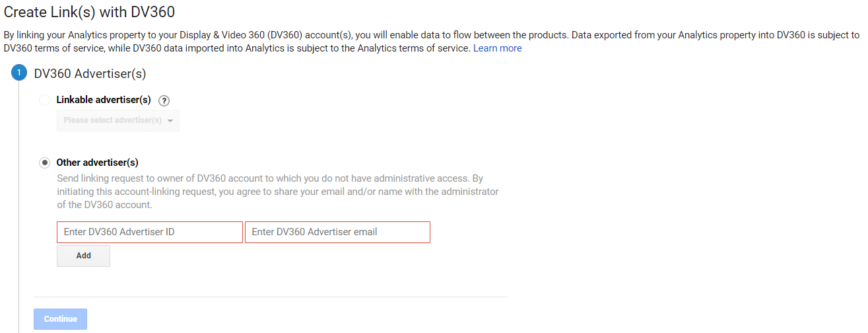The image size is (868, 333).
Task: Click the advertiser dropdown caret arrow
Action: pos(170,121)
